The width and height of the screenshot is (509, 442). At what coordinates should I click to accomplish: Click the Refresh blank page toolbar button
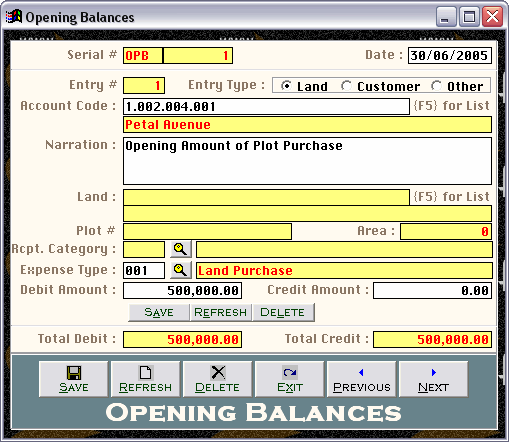coord(145,379)
